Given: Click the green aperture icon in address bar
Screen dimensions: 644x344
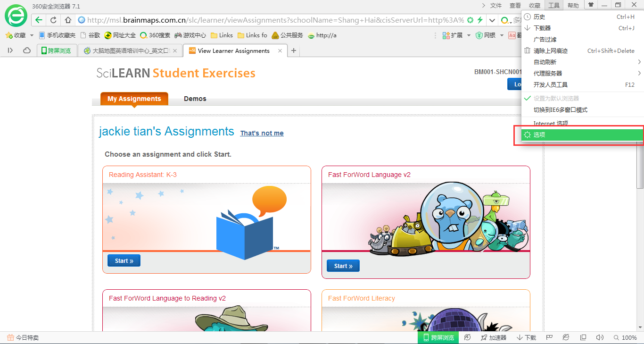Looking at the screenshot, I should [x=470, y=20].
